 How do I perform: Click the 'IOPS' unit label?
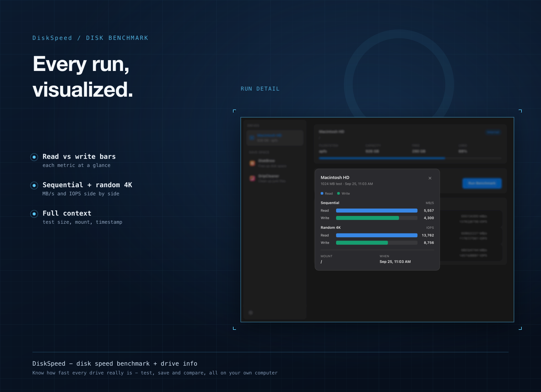[x=430, y=228]
